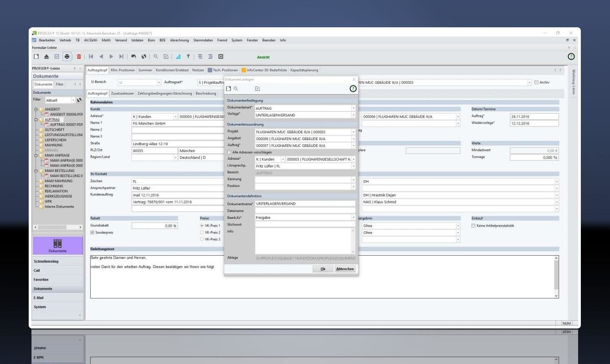Click the red trash delete icon
The image size is (610, 364).
coord(79,57)
